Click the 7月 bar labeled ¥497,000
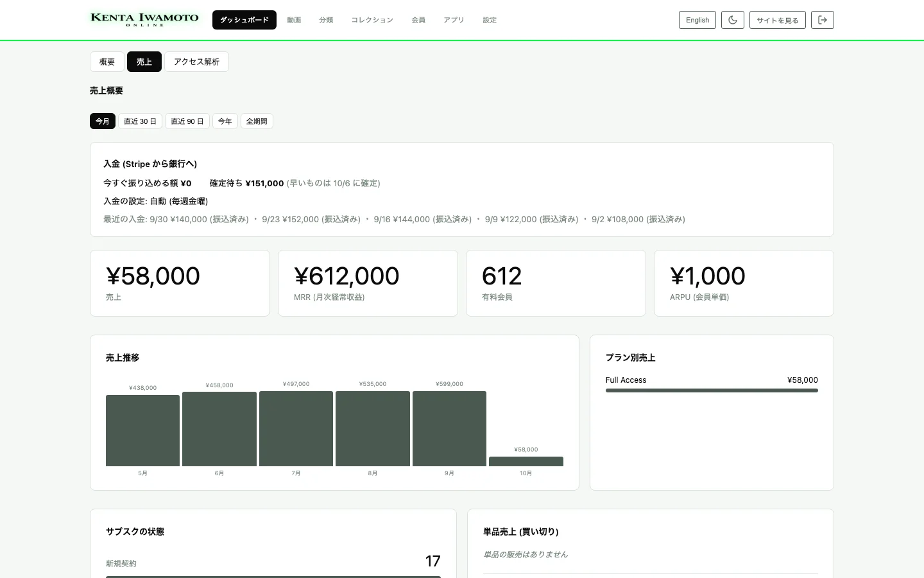The height and width of the screenshot is (578, 924). [296, 428]
